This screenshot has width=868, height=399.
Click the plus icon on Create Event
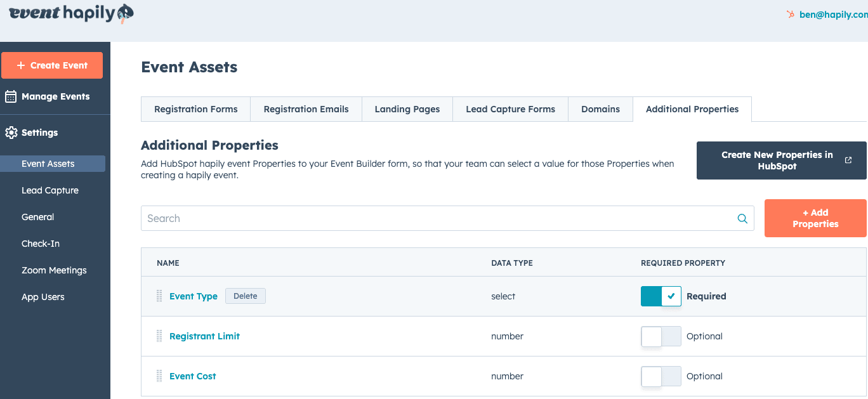coord(22,65)
